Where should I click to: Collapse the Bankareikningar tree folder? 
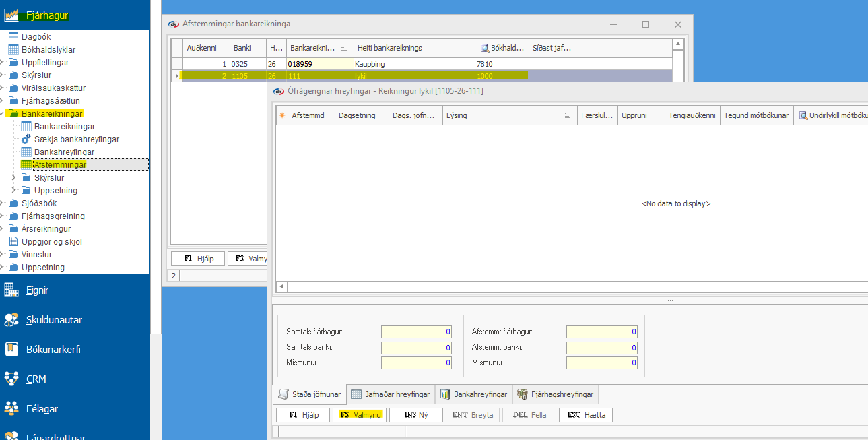(x=3, y=114)
